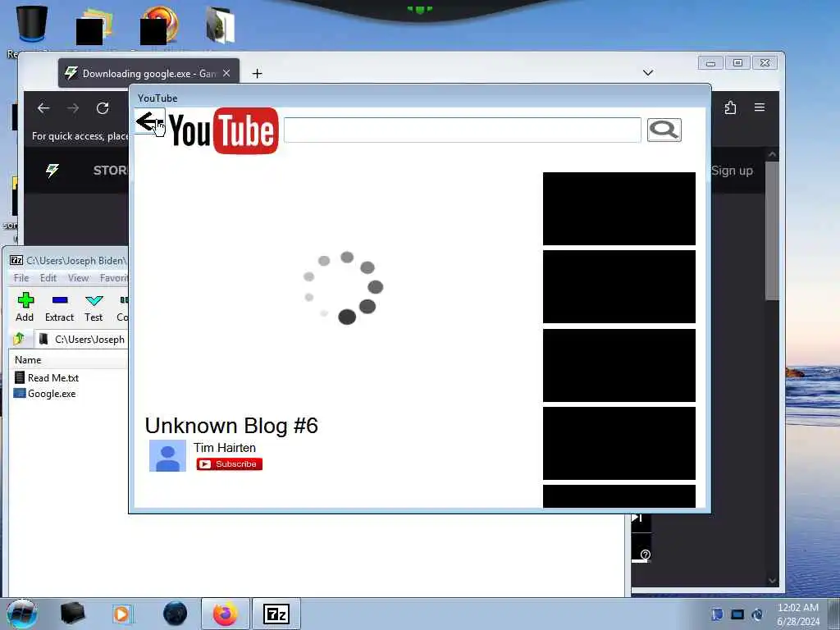Image resolution: width=840 pixels, height=630 pixels.
Task: Open the Windows Start menu
Action: click(22, 614)
